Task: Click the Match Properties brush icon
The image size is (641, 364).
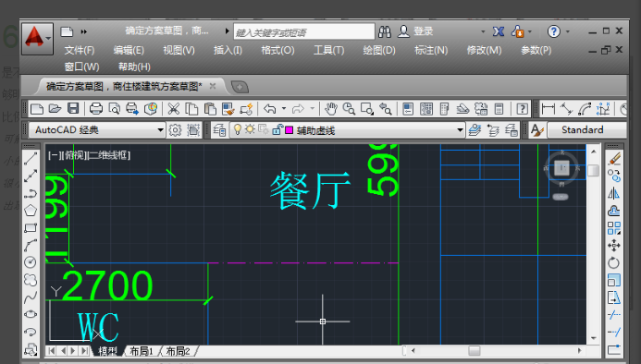Action: 228,109
